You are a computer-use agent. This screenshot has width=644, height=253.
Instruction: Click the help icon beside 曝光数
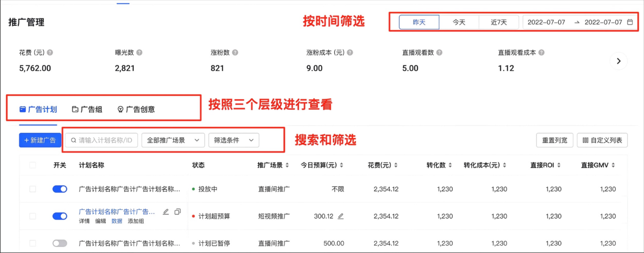[x=139, y=52]
